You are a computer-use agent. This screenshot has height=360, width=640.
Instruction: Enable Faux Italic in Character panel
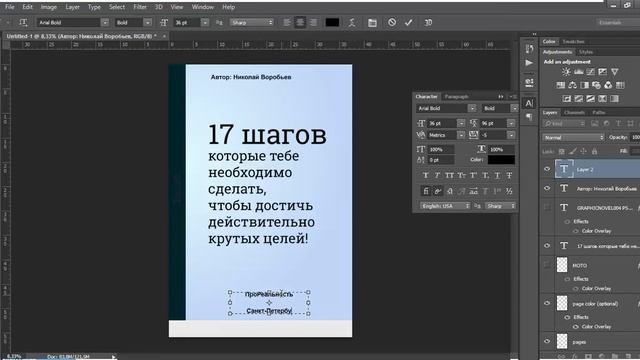[437, 176]
